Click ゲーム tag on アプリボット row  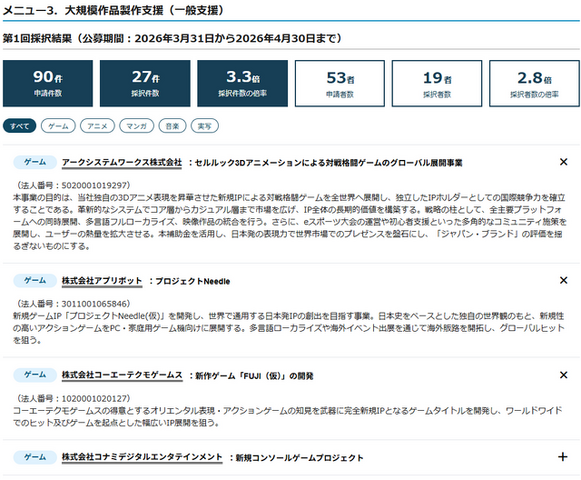point(35,281)
